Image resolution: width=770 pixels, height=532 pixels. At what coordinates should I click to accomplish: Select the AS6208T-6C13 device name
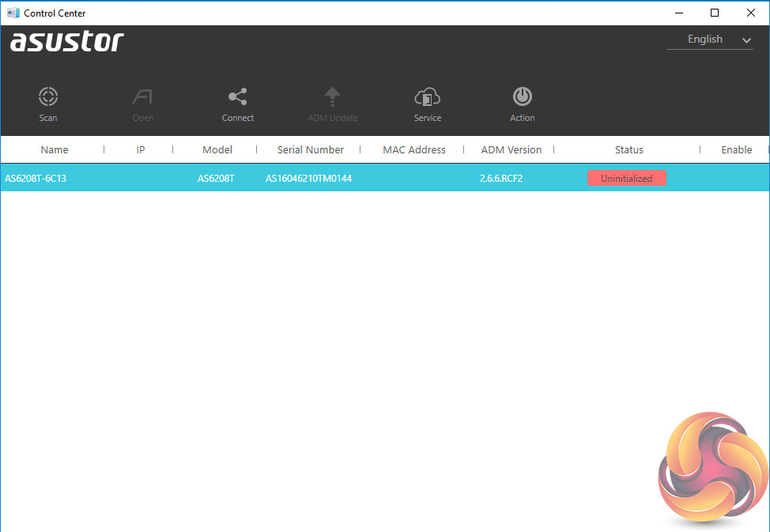36,179
